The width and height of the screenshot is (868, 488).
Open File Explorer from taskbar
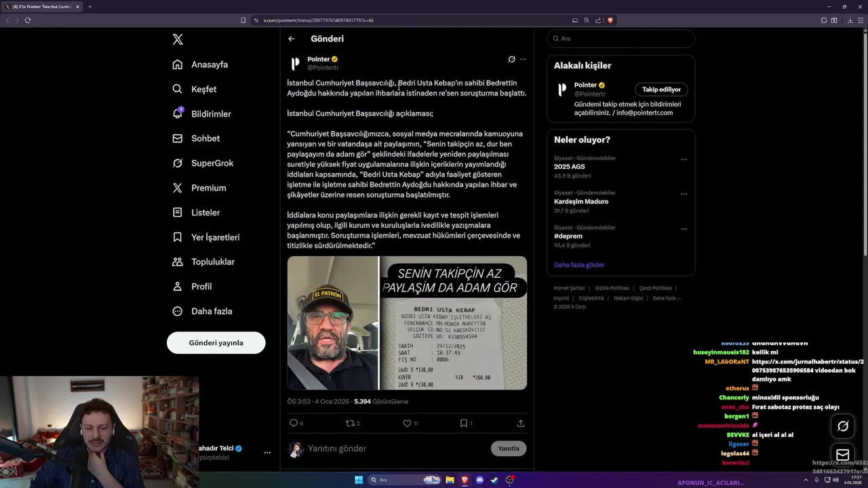[450, 480]
